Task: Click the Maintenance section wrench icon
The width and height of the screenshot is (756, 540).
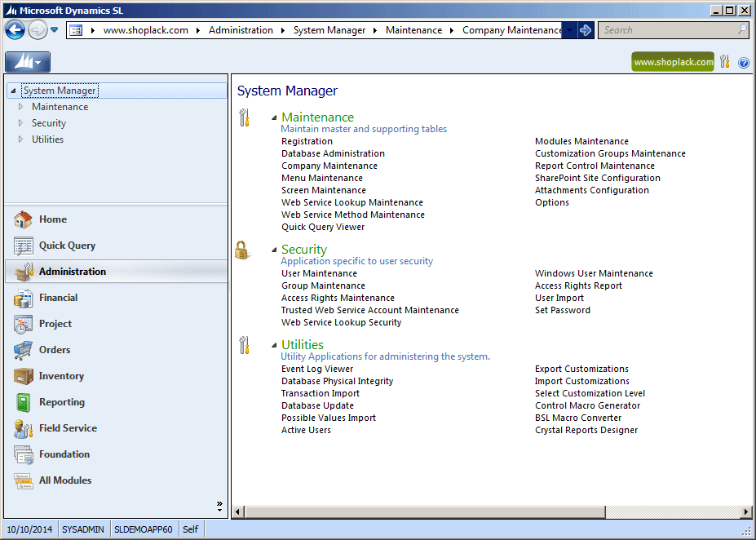Action: coord(244,117)
